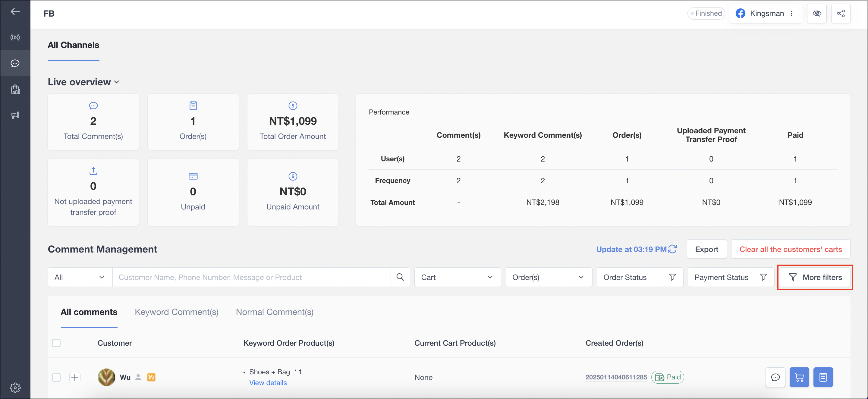Click the Uploaded Payment Transfer Proof column header

point(711,135)
